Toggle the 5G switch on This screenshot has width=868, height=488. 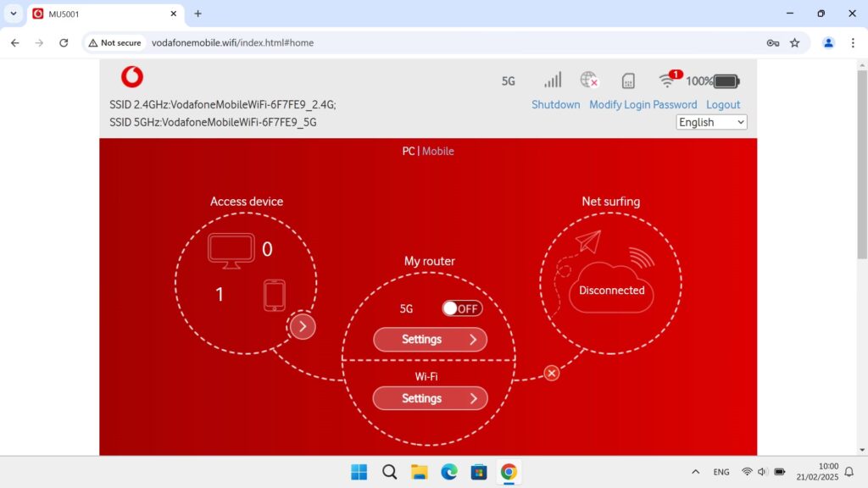click(x=462, y=308)
